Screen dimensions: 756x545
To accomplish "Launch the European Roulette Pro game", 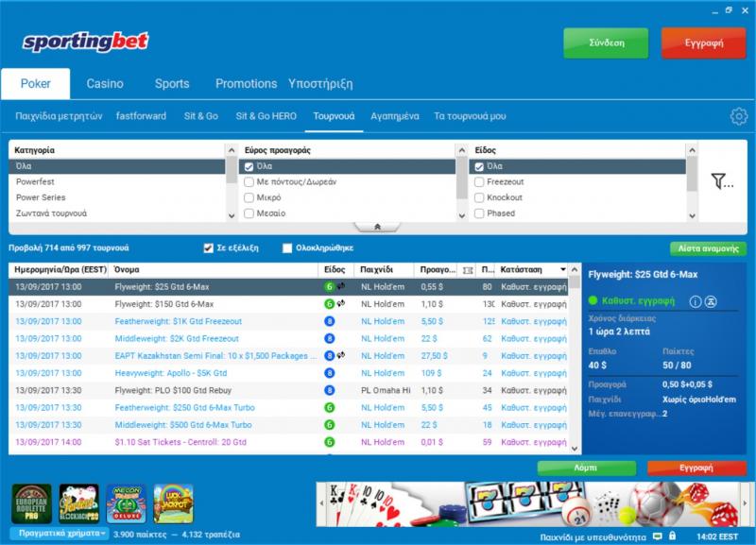I will tap(29, 503).
